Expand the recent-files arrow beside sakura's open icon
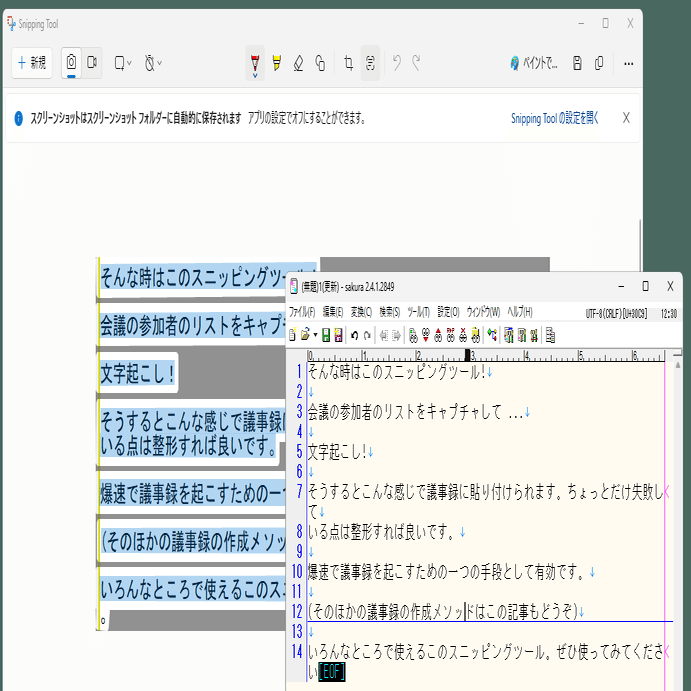Viewport: 691px width, 691px height. pos(316,335)
